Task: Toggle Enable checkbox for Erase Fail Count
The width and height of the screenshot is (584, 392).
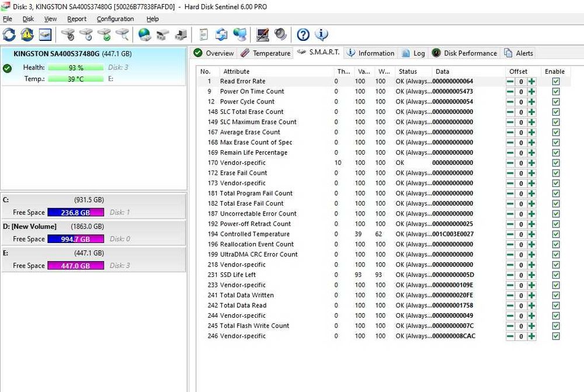Action: click(556, 174)
